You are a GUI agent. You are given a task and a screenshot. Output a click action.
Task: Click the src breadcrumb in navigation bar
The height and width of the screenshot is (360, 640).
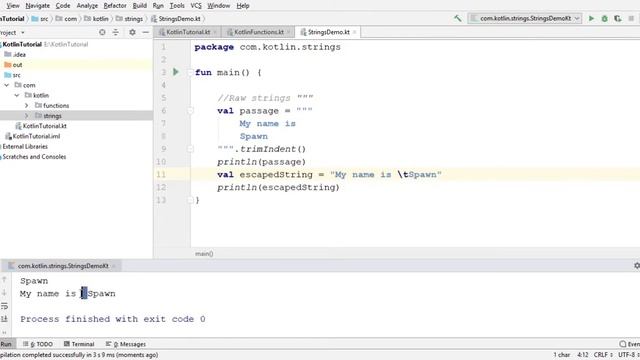coord(40,19)
